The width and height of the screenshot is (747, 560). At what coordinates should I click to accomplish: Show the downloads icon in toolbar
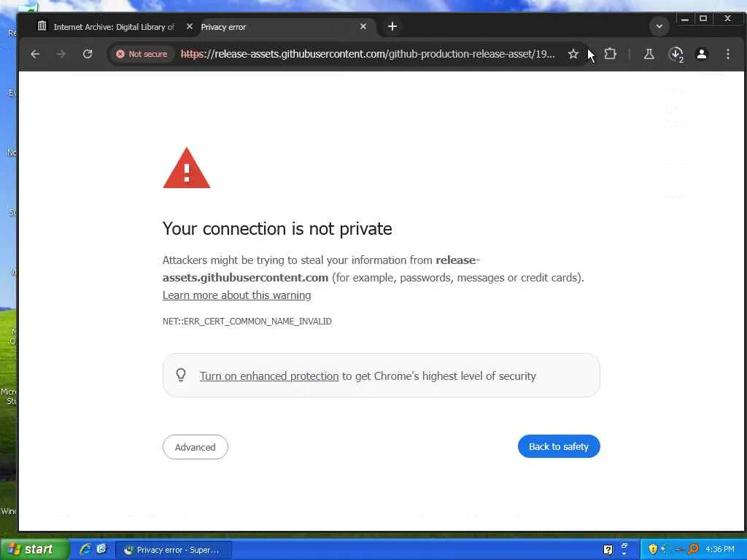tap(676, 54)
